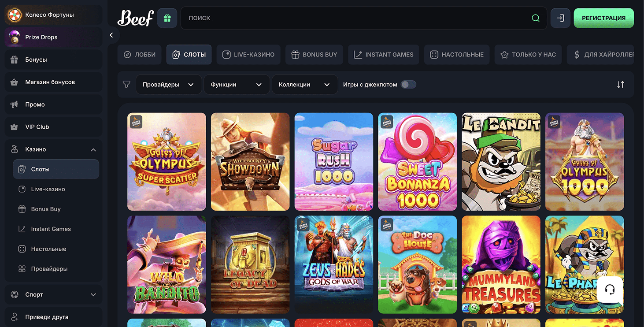This screenshot has height=327, width=644.
Task: Open the Функции dropdown
Action: [x=237, y=85]
